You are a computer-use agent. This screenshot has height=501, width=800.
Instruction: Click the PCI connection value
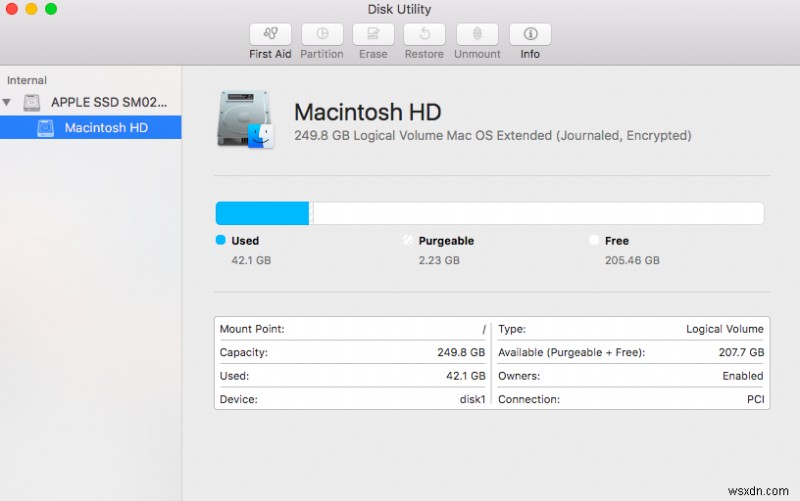click(x=756, y=399)
